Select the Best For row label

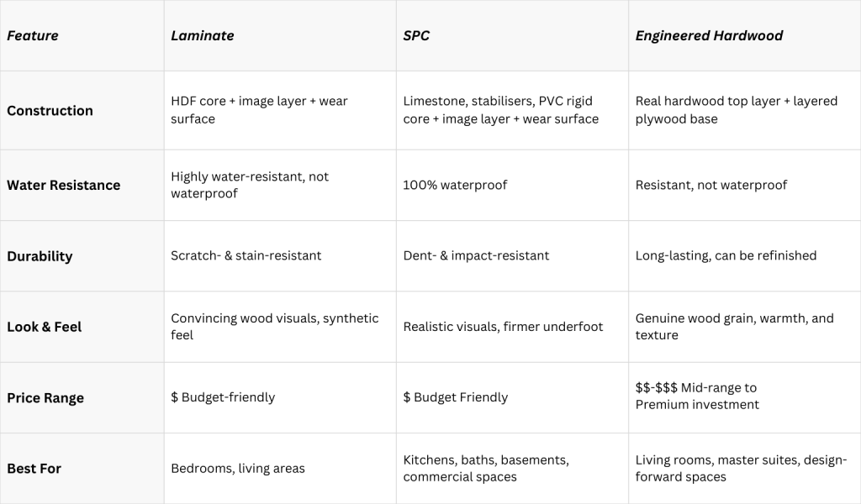click(x=34, y=469)
